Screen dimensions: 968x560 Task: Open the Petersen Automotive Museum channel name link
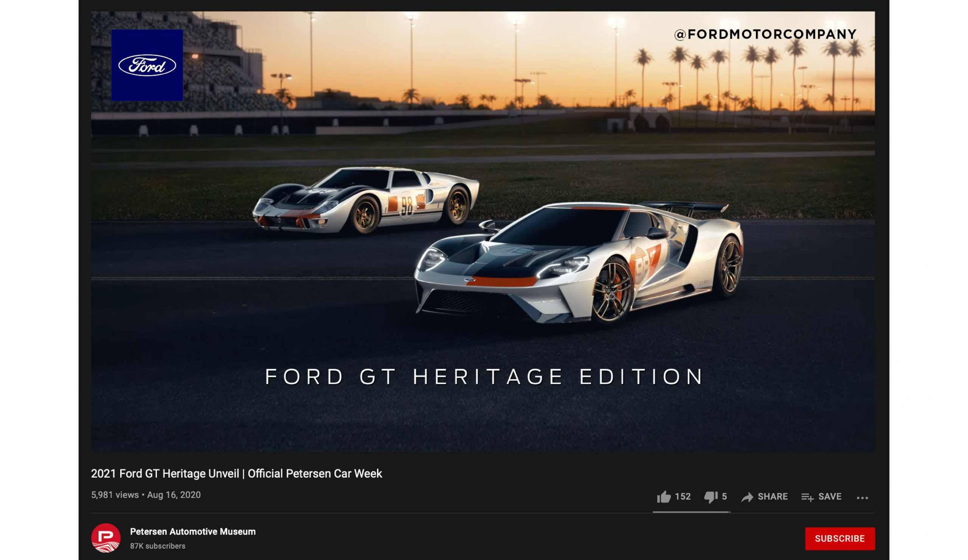(193, 532)
